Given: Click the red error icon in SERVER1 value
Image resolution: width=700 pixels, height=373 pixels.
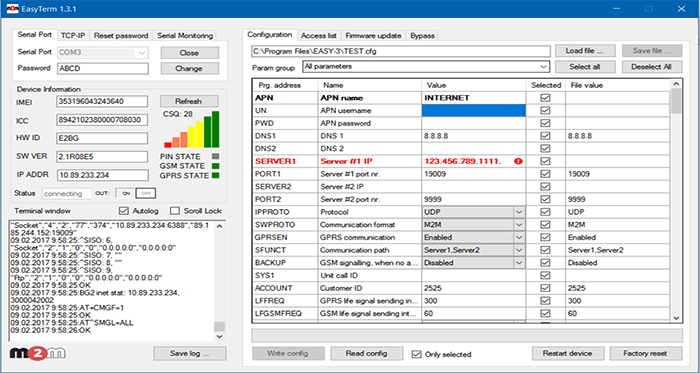Looking at the screenshot, I should tap(518, 161).
